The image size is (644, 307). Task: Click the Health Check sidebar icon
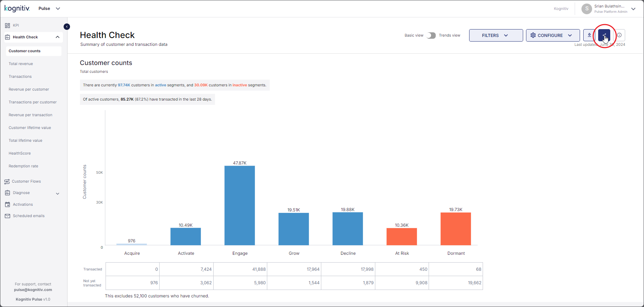[7, 37]
